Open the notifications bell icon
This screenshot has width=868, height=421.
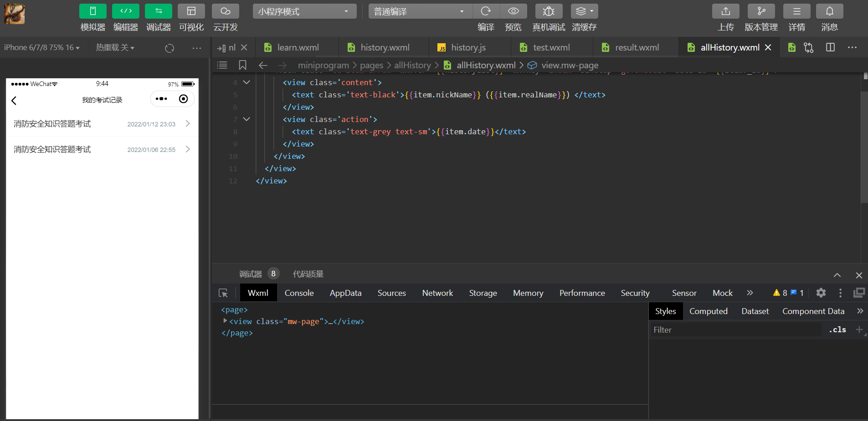(x=830, y=11)
